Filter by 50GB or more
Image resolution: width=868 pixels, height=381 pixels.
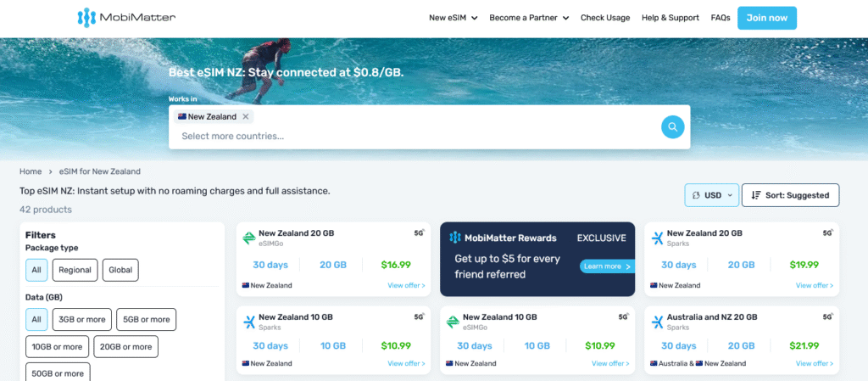coord(58,373)
